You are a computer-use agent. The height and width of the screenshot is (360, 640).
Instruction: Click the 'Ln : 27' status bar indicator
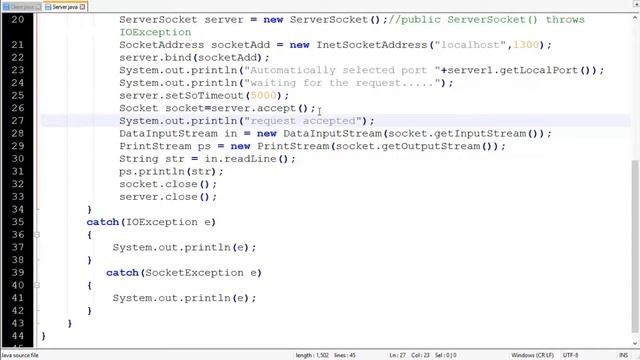click(398, 356)
